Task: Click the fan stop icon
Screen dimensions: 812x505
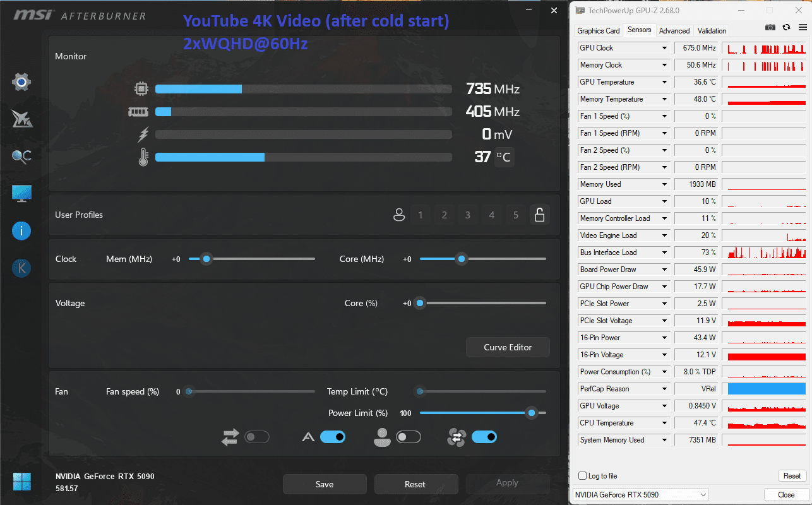Action: (457, 437)
